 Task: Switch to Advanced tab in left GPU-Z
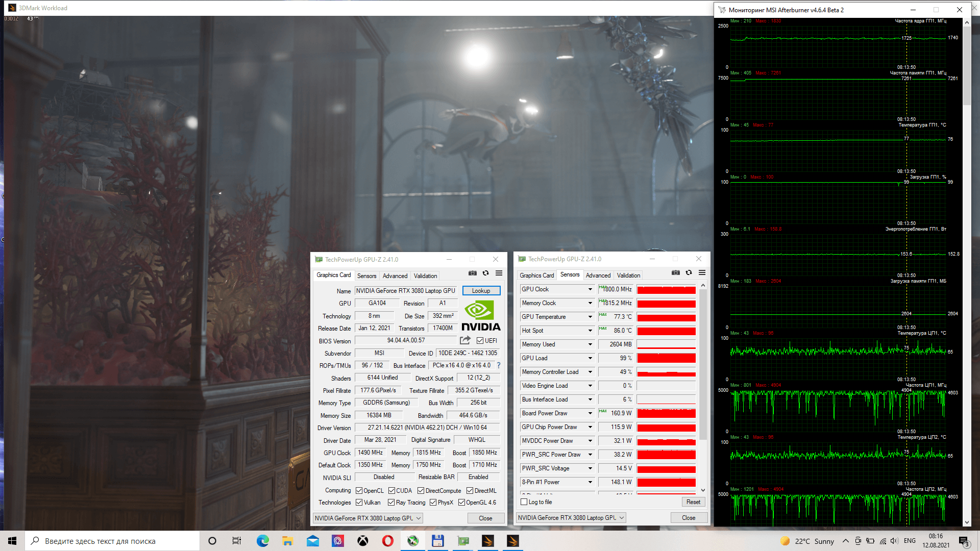(x=395, y=276)
